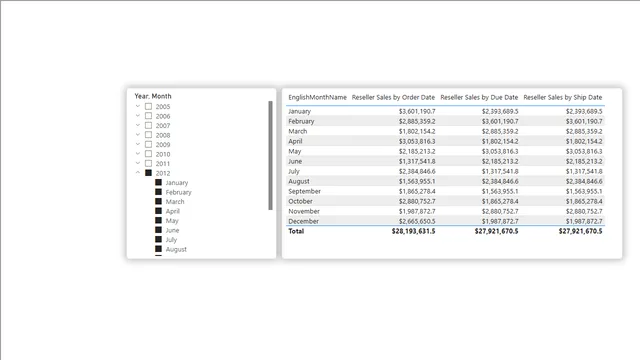Select the September row in the table

point(445,191)
